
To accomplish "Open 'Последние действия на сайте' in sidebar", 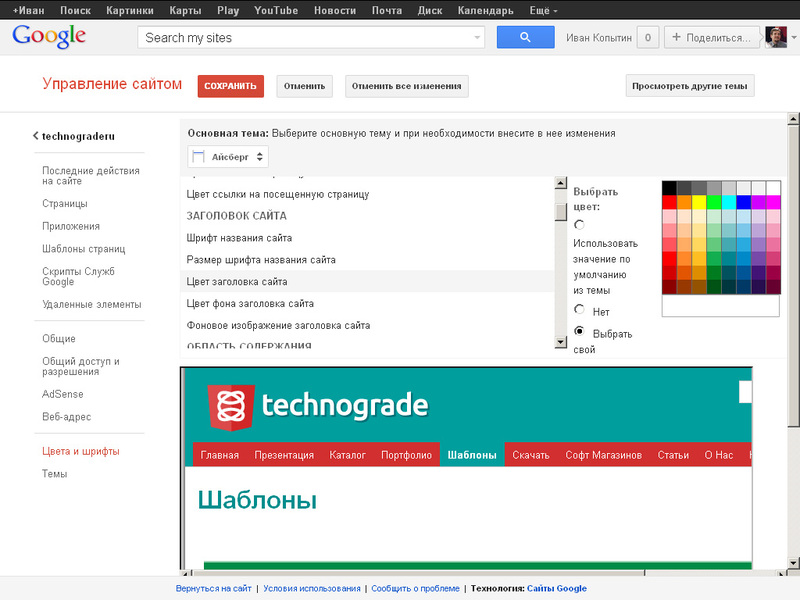I will pyautogui.click(x=91, y=176).
